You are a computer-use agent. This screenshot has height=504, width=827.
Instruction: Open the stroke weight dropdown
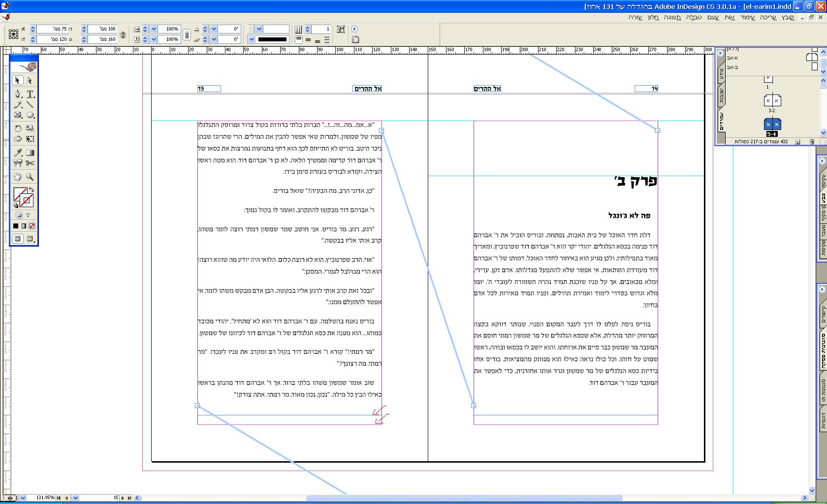click(259, 29)
